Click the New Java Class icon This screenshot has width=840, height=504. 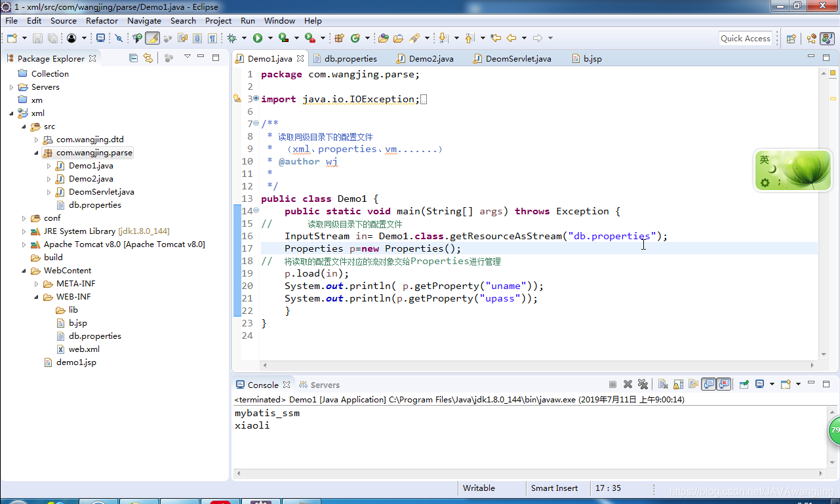355,38
